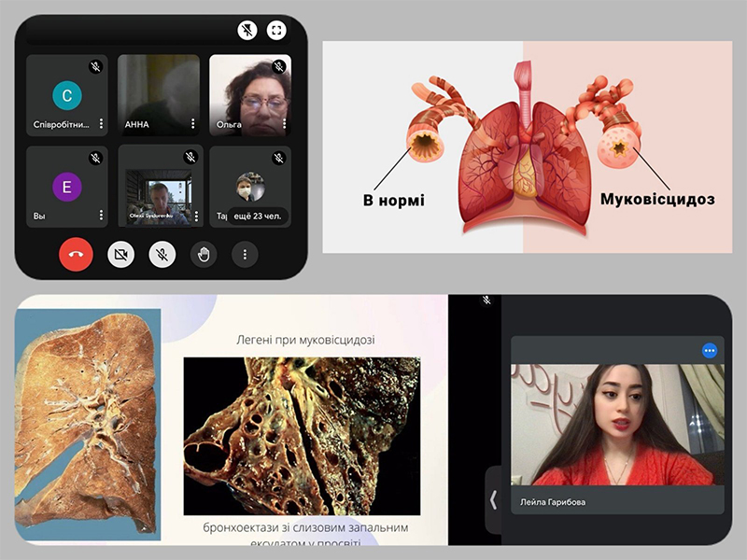
Task: Open the three-dot menu on the Вы tile
Action: 101,216
